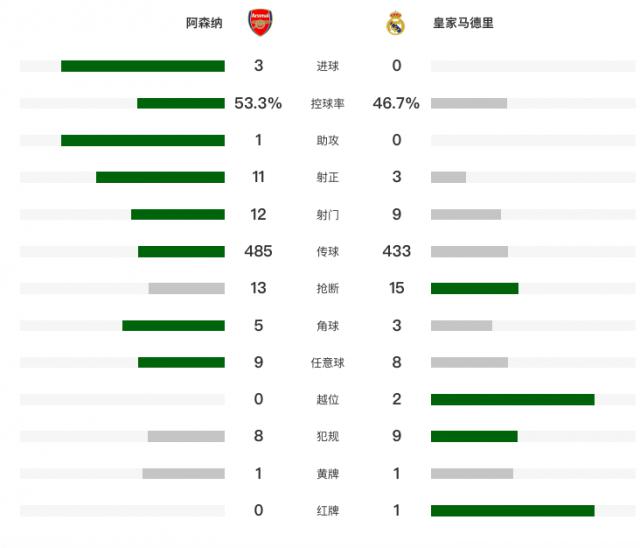Click the Real Madrid club crest icon
This screenshot has width=640, height=548.
point(396,23)
